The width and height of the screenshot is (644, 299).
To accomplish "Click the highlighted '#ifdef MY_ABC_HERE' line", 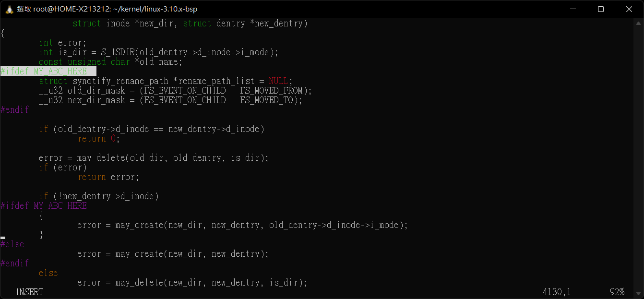I will pyautogui.click(x=48, y=72).
